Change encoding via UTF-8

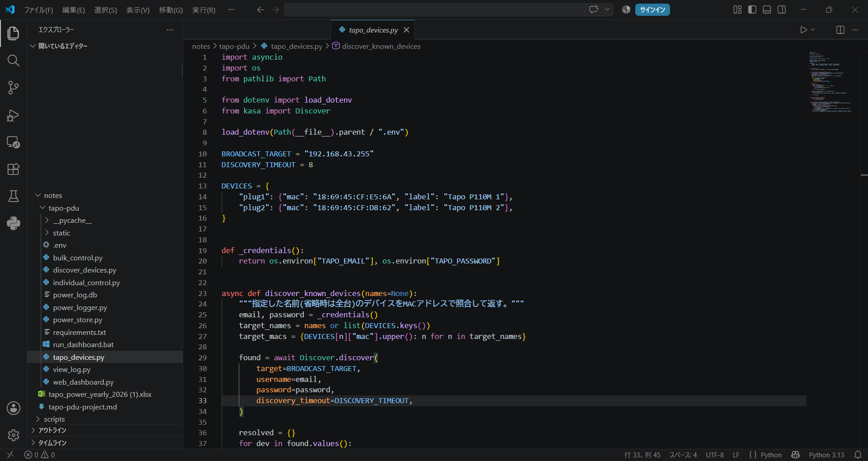point(715,455)
